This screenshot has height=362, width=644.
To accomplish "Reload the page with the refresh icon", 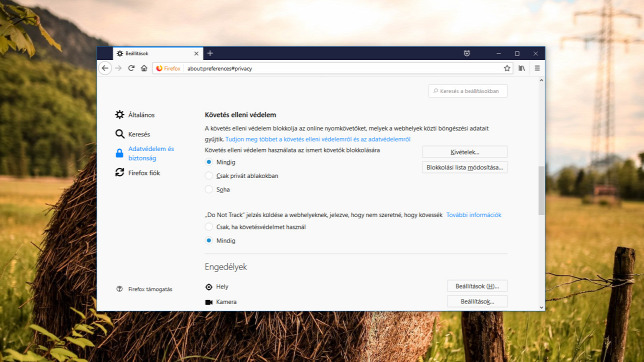I will [131, 68].
